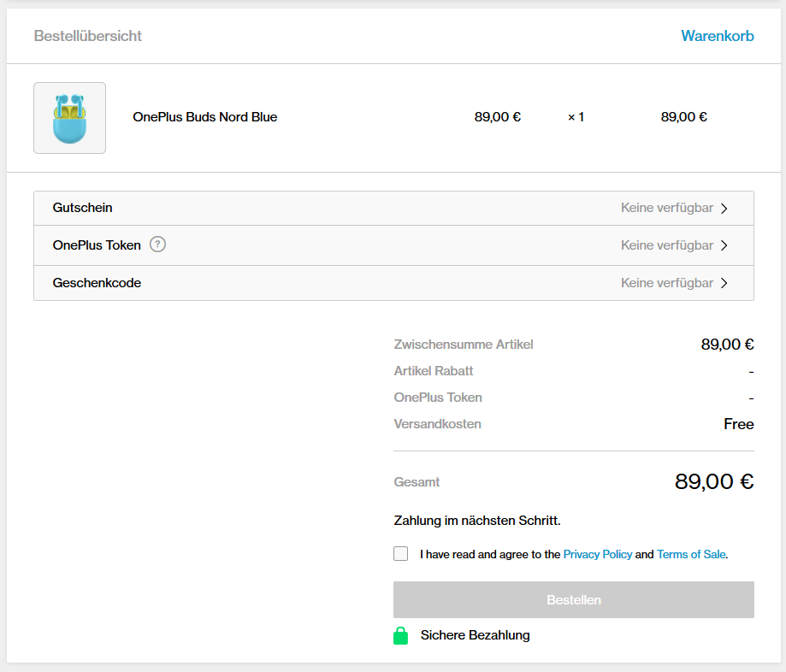Screen dimensions: 786x672
Task: Click 'Keine verfügbar' in the OnePlus Token row
Action: click(x=667, y=245)
